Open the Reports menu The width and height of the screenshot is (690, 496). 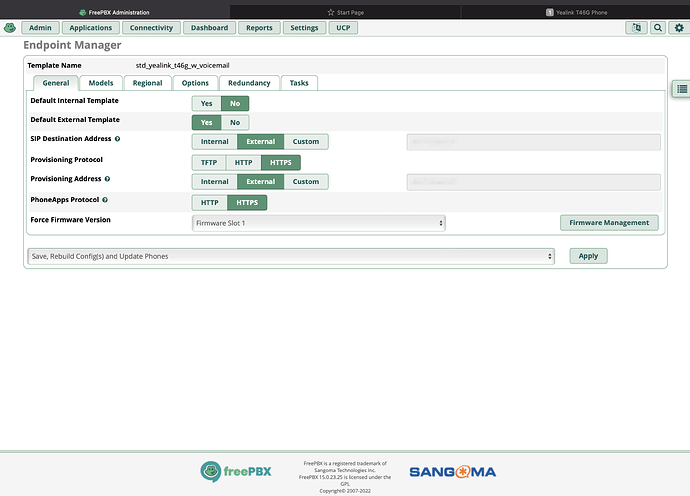tap(259, 28)
